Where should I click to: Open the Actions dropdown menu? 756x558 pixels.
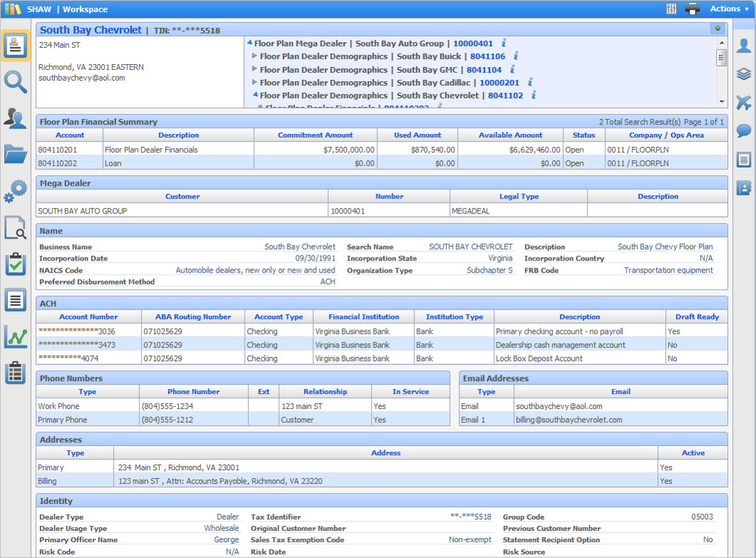727,9
